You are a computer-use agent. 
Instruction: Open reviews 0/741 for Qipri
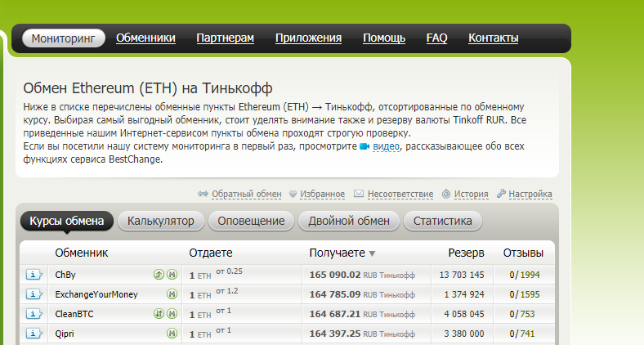click(x=522, y=334)
